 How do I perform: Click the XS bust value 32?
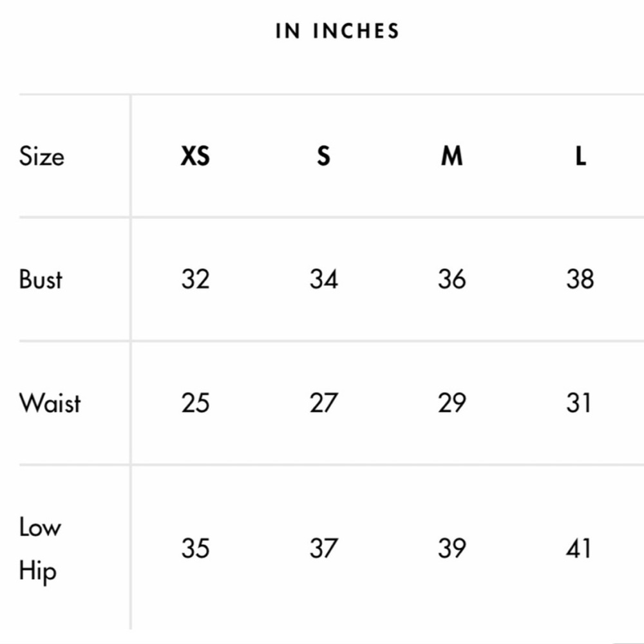[196, 279]
